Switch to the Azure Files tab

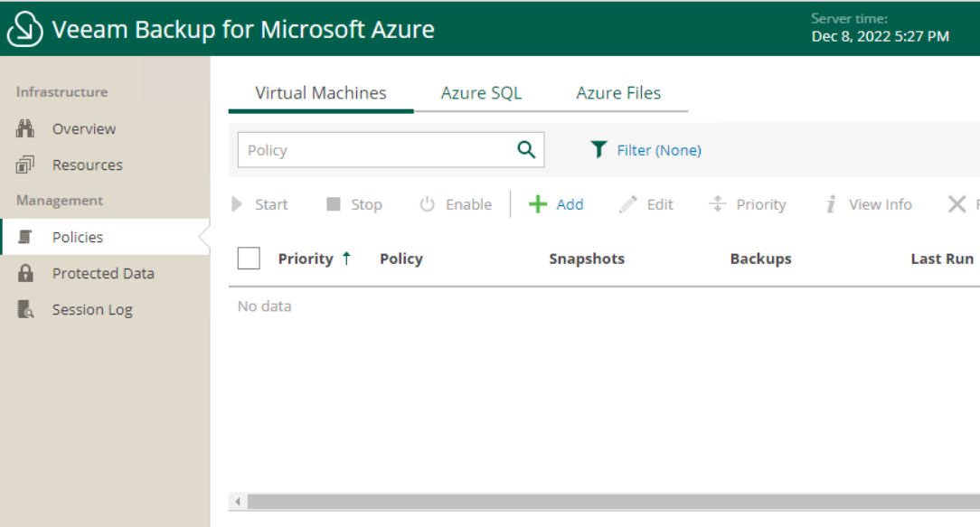(x=617, y=92)
